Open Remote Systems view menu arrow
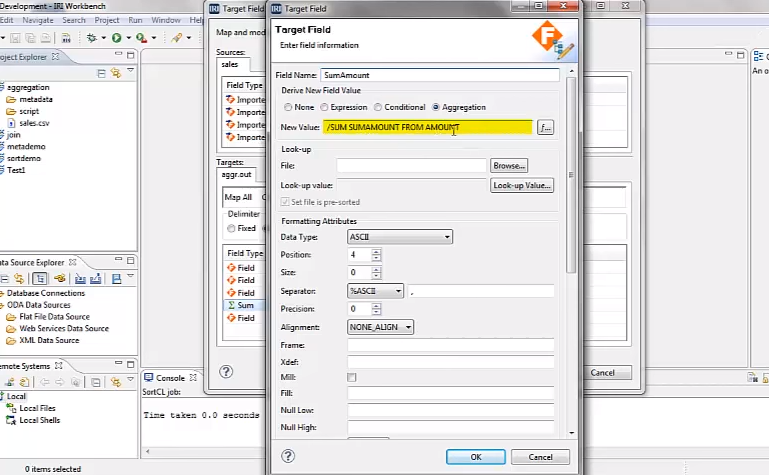The image size is (769, 475). click(130, 379)
